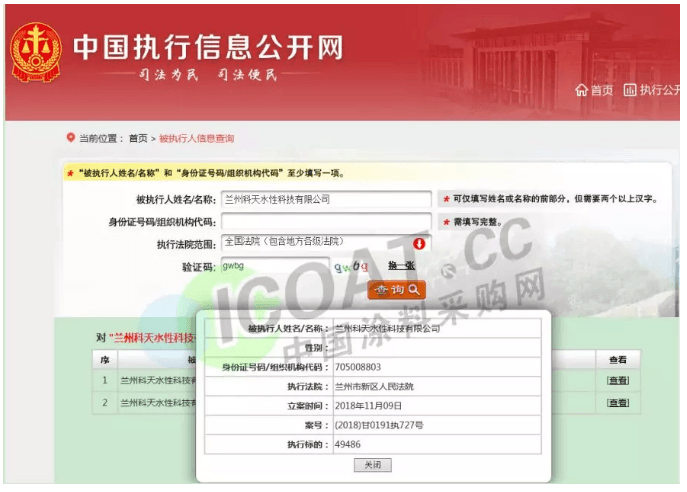This screenshot has height=492, width=687.
Task: Click 首页 in the breadcrumb path
Action: click(138, 138)
